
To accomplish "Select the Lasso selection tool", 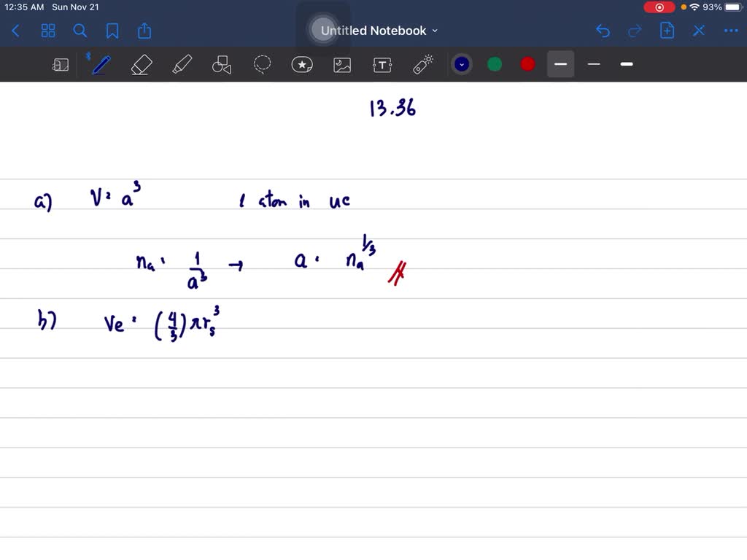I will pos(262,64).
